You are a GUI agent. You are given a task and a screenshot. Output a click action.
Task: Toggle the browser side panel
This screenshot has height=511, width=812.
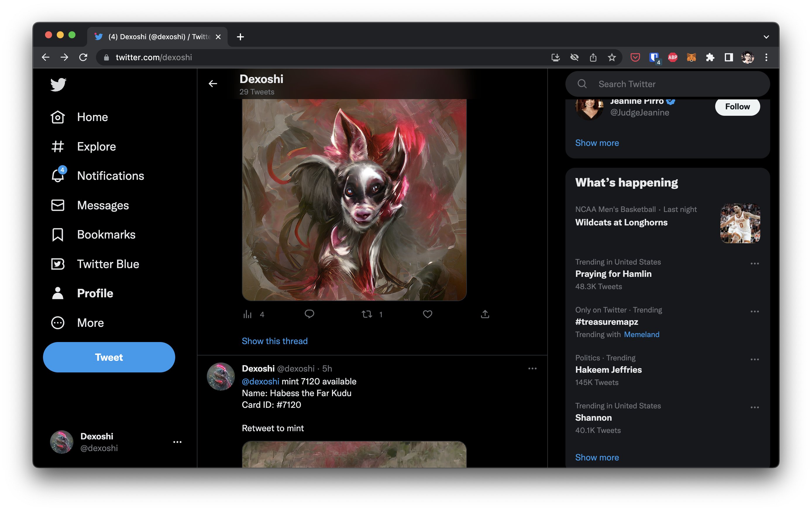coord(729,57)
